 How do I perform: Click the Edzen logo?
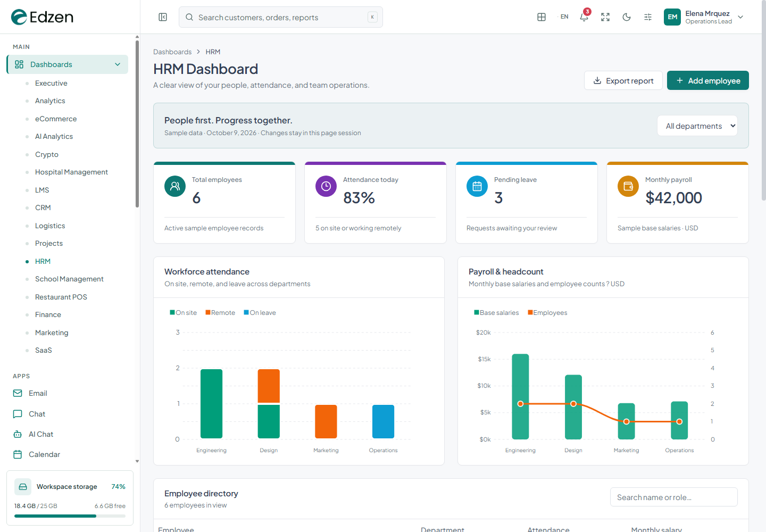pos(42,17)
